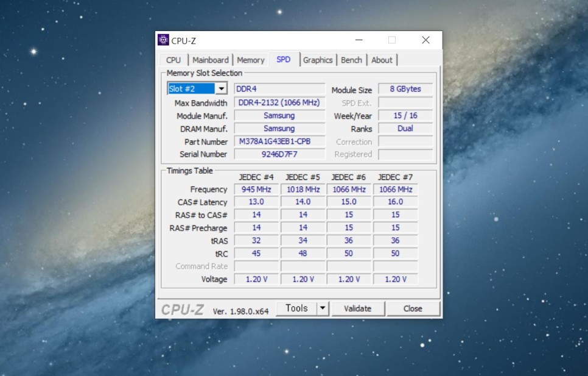Screen dimensions: 588x376
Task: Click the JEDEC #7 column header
Action: click(395, 177)
